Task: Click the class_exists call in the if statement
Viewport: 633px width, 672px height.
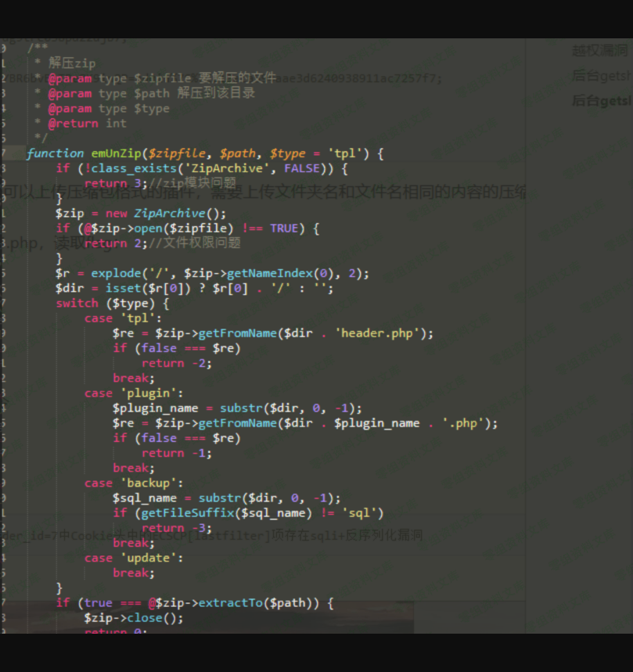Action: [x=125, y=168]
